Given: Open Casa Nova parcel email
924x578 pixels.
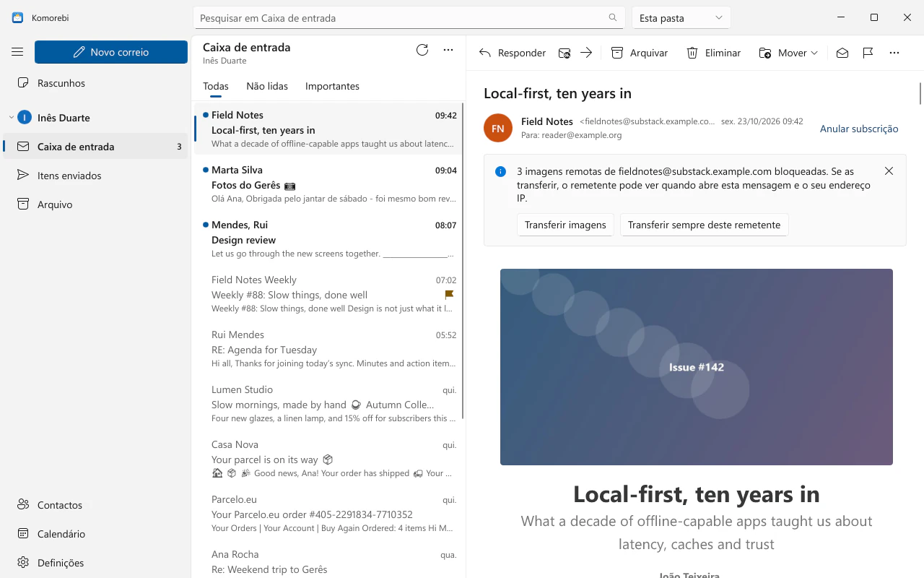Looking at the screenshot, I should tap(328, 460).
